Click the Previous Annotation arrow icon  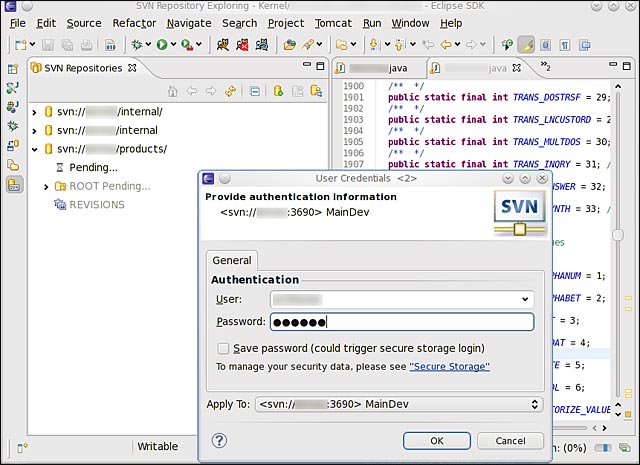click(x=400, y=44)
